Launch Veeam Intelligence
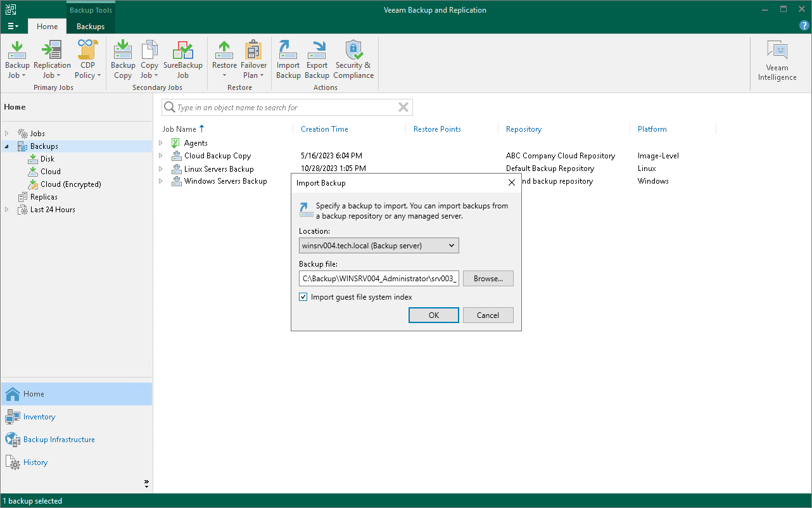This screenshot has height=508, width=812. click(x=777, y=57)
